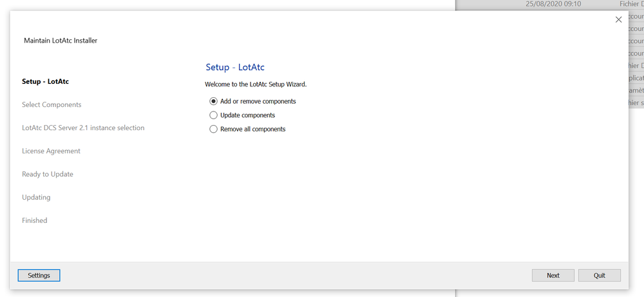The height and width of the screenshot is (297, 644).
Task: Choose the Update components radio button
Action: pos(213,115)
